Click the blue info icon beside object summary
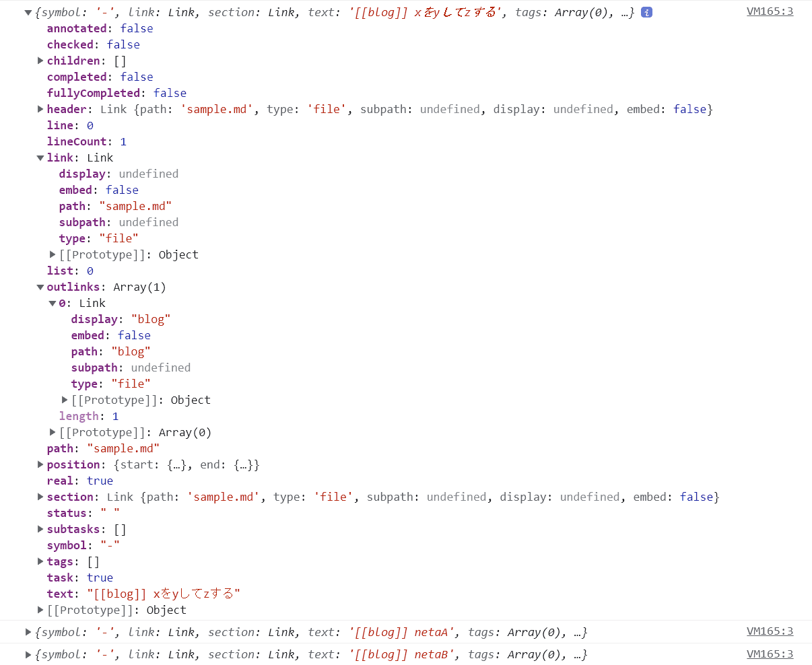812x665 pixels. click(646, 12)
